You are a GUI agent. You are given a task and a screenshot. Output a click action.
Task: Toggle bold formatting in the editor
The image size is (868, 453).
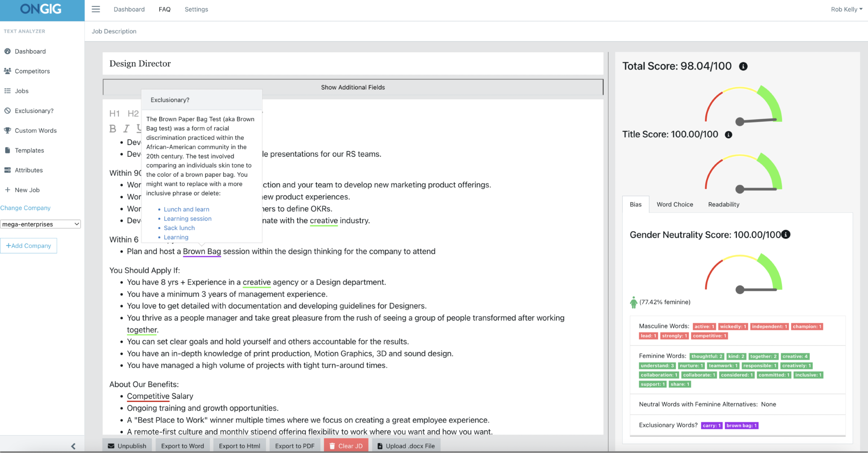pyautogui.click(x=112, y=129)
